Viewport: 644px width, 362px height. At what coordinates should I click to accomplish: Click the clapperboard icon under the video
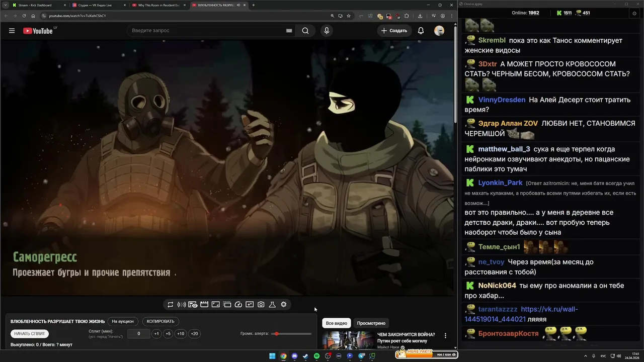click(x=204, y=304)
